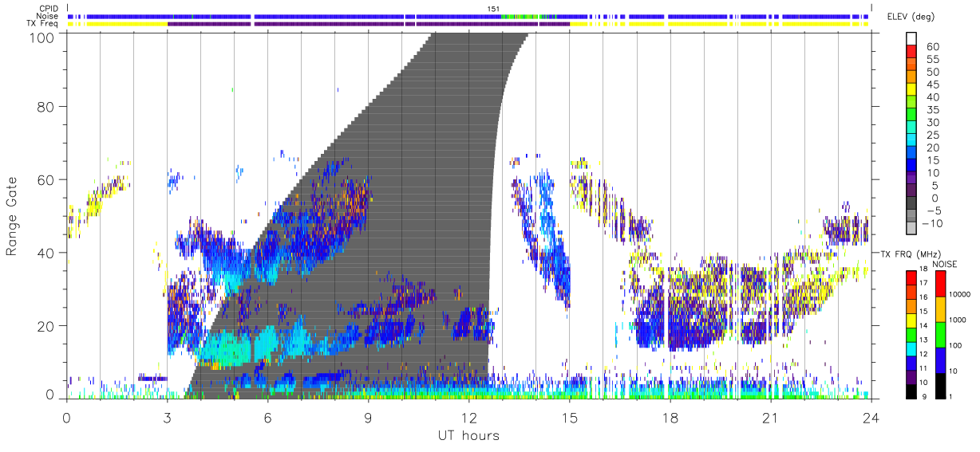Image resolution: width=980 pixels, height=452 pixels.
Task: Click the '60' tick on the Range Gate axis
Action: [x=45, y=180]
